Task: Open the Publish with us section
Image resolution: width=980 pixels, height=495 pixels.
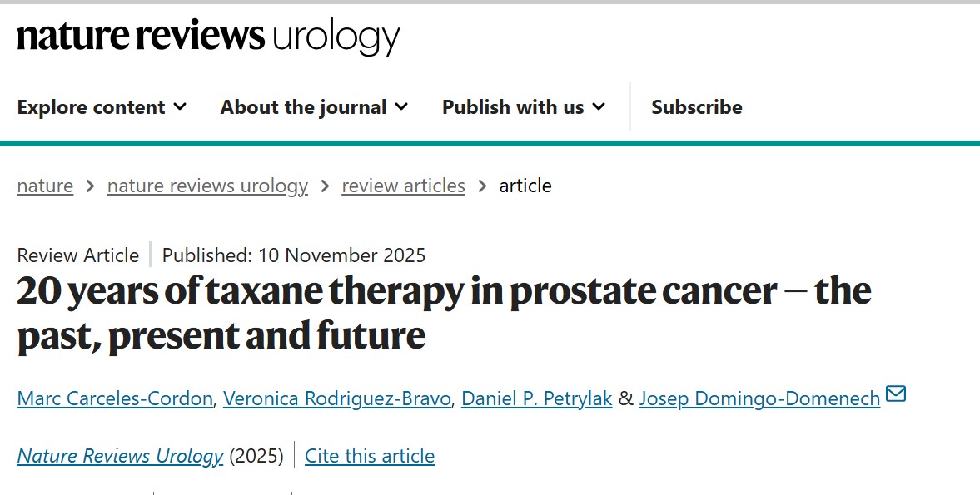Action: tap(512, 106)
